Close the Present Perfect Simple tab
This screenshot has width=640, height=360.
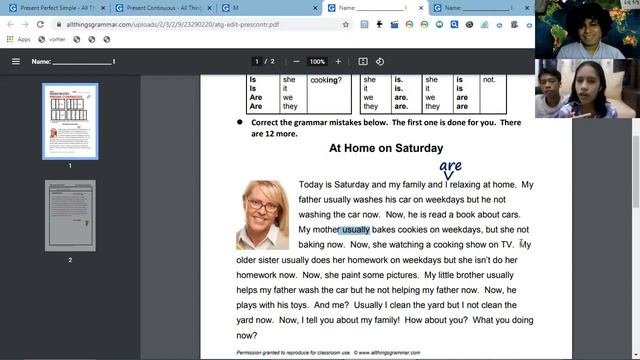click(x=103, y=8)
